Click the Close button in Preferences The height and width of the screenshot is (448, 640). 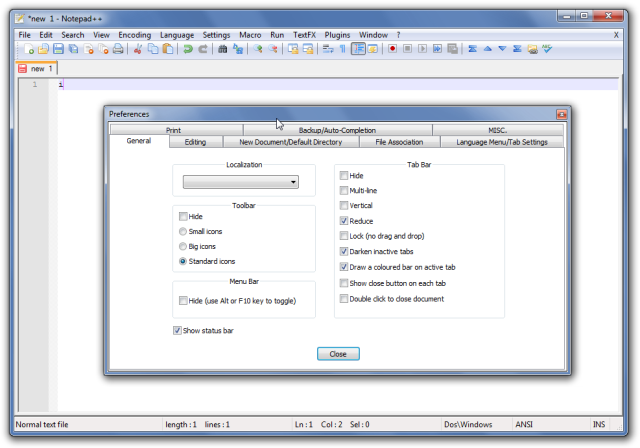[338, 354]
